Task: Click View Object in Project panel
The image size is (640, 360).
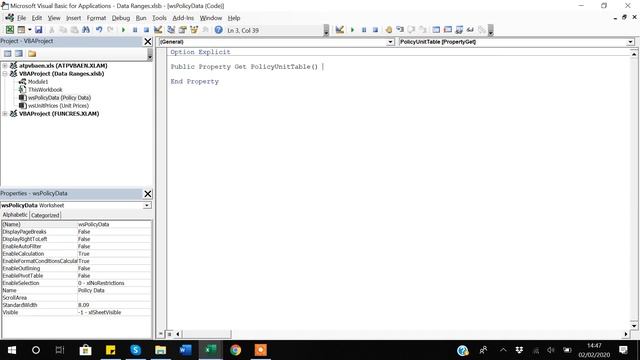Action: tap(19, 53)
